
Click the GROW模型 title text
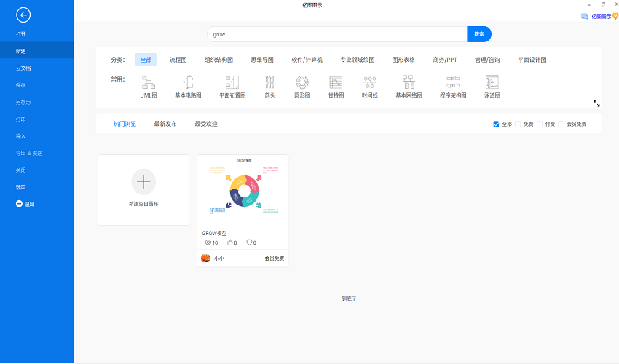214,233
